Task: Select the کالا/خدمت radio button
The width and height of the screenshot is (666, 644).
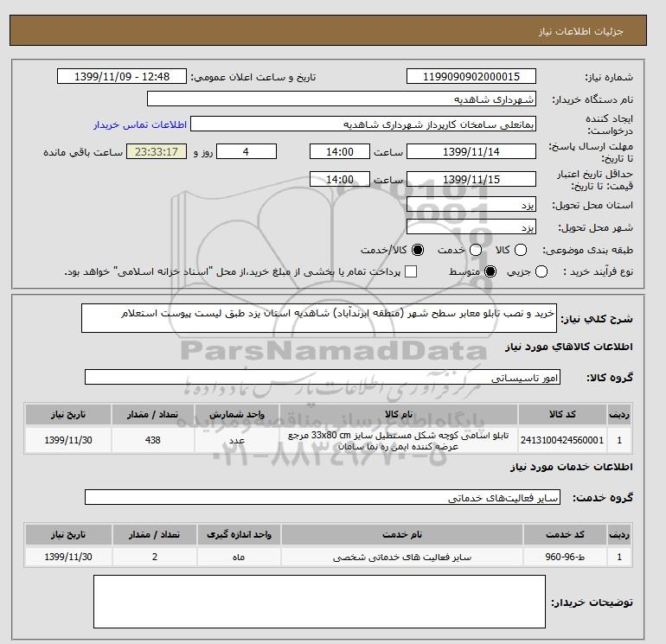Action: 418,250
